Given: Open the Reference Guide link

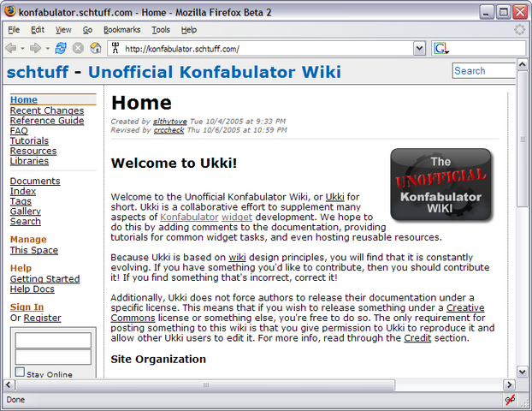Looking at the screenshot, I should point(47,121).
